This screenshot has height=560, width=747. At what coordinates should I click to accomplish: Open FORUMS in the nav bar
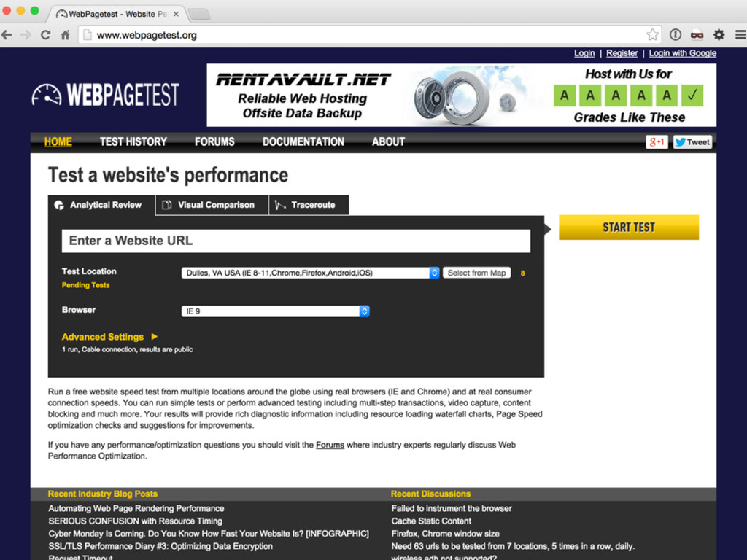(x=214, y=142)
